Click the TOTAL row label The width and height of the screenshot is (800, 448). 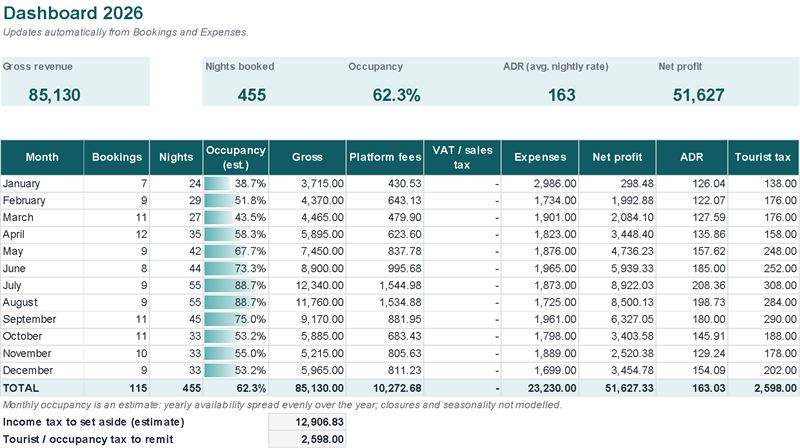[x=20, y=388]
